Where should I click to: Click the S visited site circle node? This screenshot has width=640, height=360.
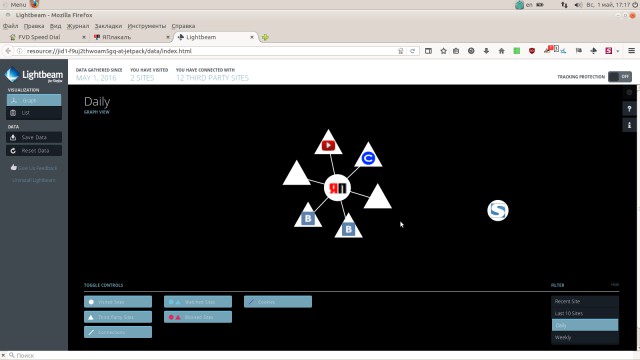[498, 211]
